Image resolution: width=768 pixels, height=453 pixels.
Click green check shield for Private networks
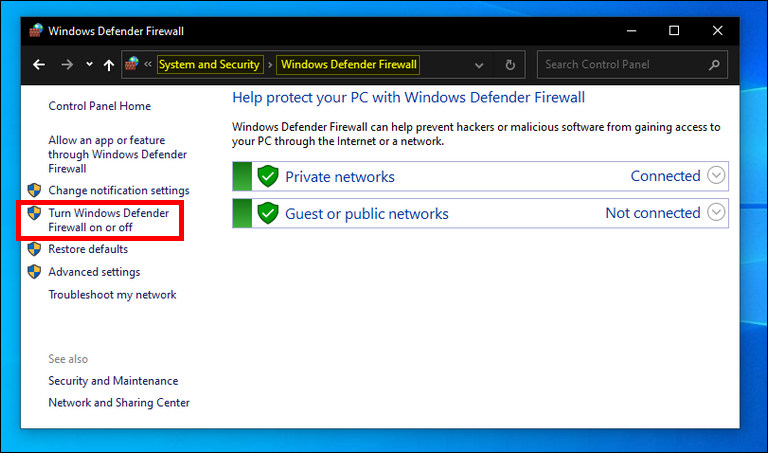[x=268, y=176]
